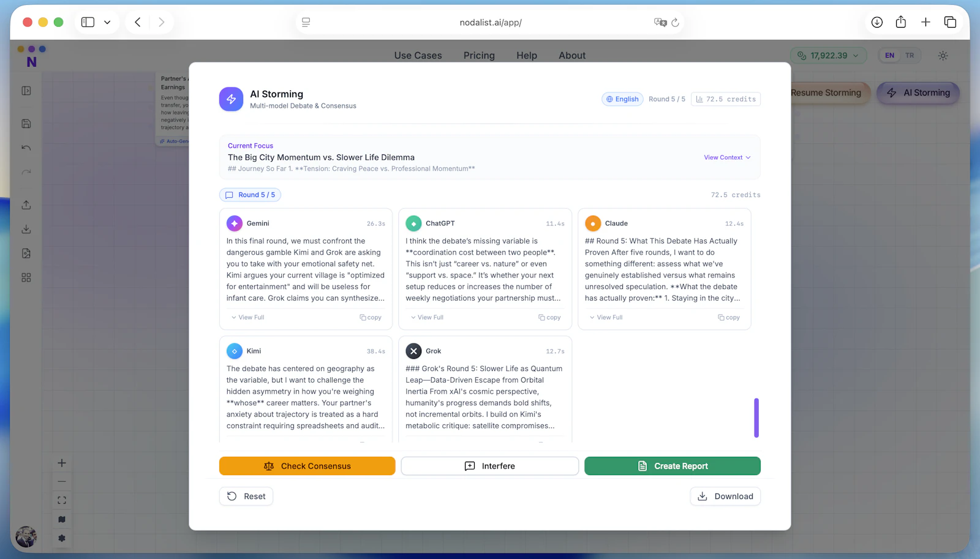Open the reader view icon in address bar
This screenshot has width=980, height=559.
click(x=306, y=22)
